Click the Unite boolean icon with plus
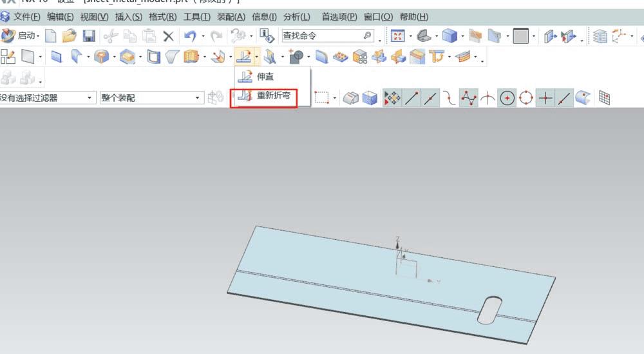The image size is (644, 354). click(296, 56)
